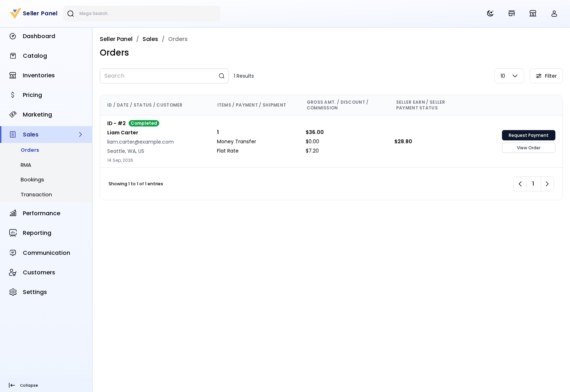Open the 10 per-page dropdown
The height and width of the screenshot is (392, 570).
(509, 76)
